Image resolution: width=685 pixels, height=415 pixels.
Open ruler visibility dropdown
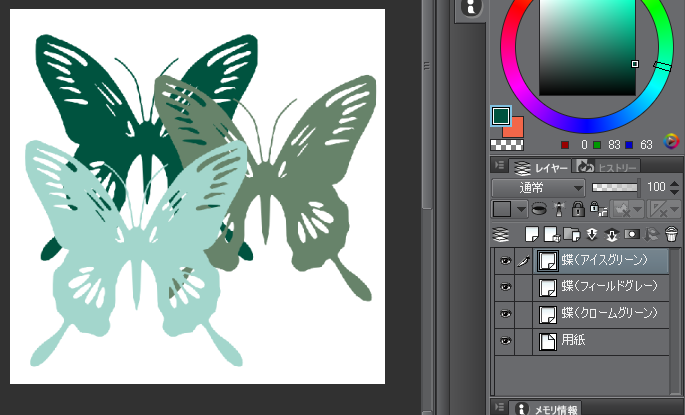[663, 209]
